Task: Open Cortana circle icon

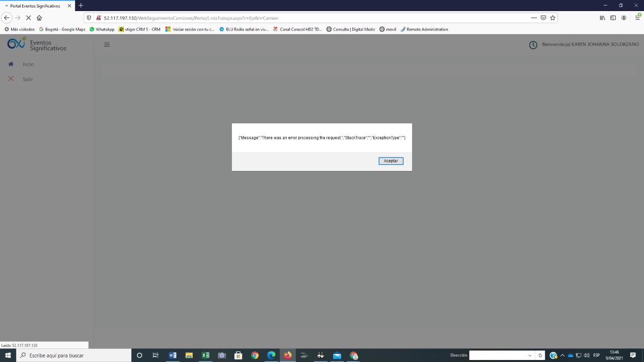Action: click(x=139, y=355)
